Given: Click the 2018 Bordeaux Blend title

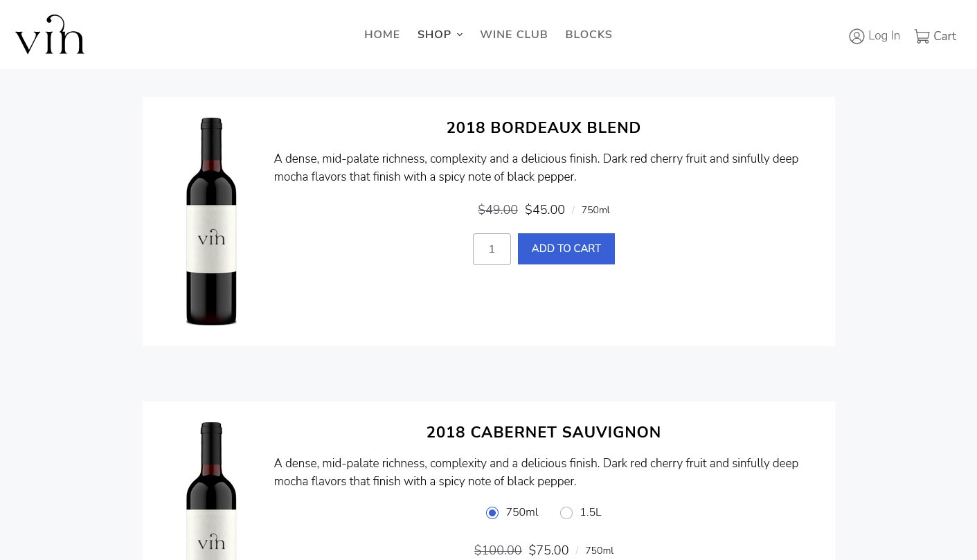Looking at the screenshot, I should (544, 128).
